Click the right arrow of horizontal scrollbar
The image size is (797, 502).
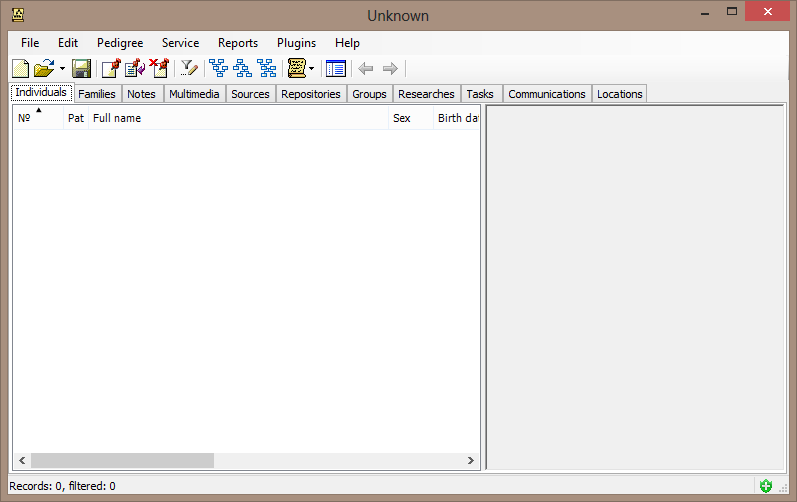(472, 460)
